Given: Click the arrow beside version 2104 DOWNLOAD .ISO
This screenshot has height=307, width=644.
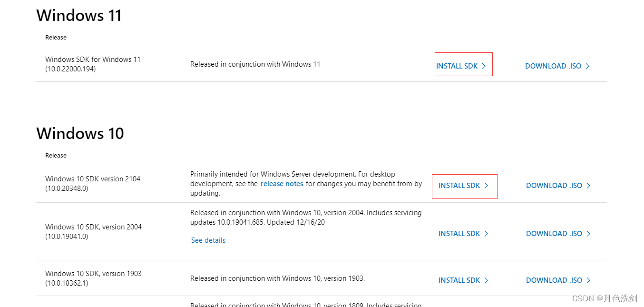Looking at the screenshot, I should pyautogui.click(x=588, y=186).
